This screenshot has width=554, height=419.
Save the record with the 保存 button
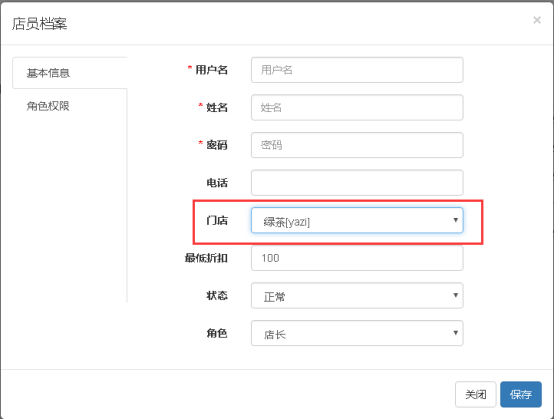pyautogui.click(x=521, y=394)
